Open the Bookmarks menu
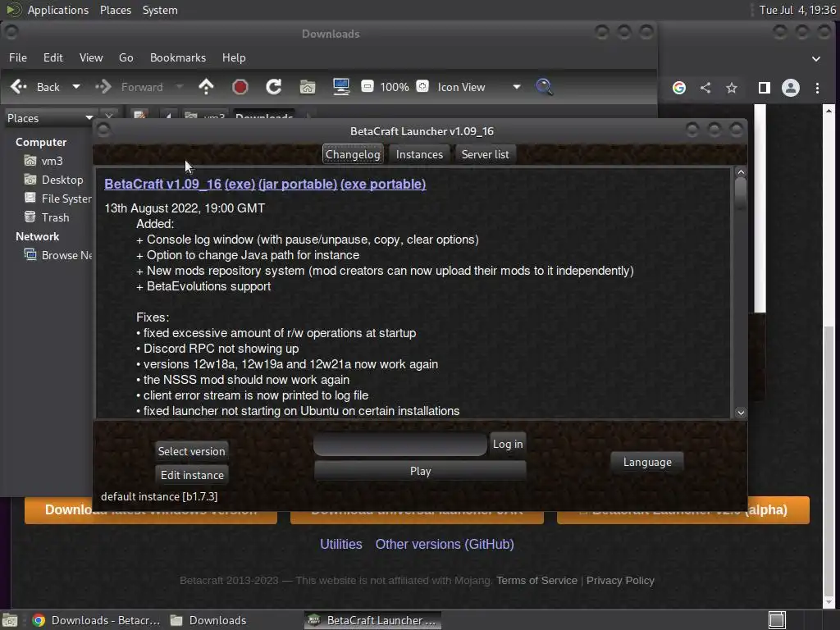 click(178, 57)
